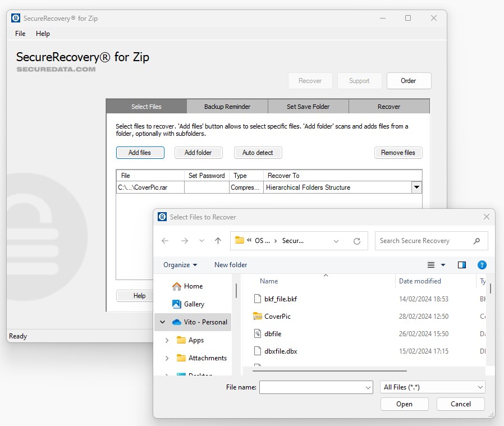Select the bkf_file.bkf entry
504x426 pixels.
pyautogui.click(x=281, y=299)
